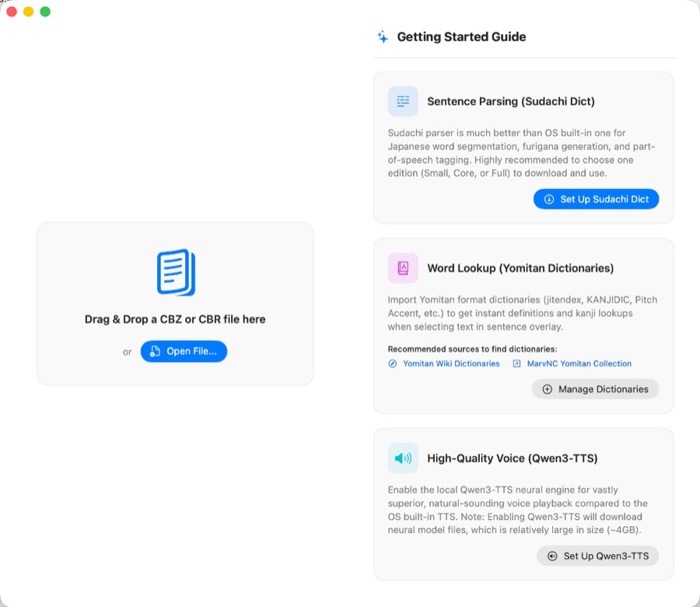700x607 pixels.
Task: Click the stacked documents icon in drop zone
Action: (x=176, y=272)
